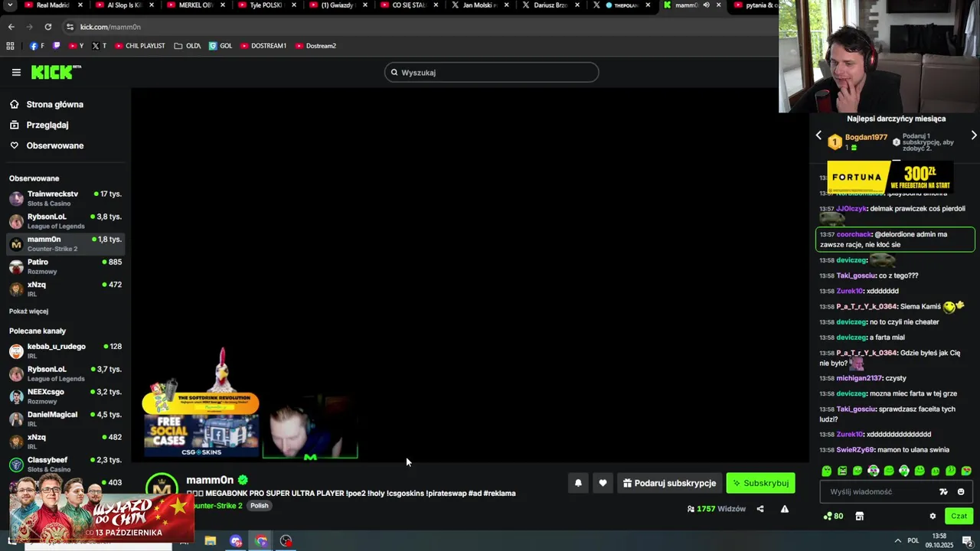Click Podaruj subskrypcje button
The width and height of the screenshot is (980, 551).
click(x=669, y=483)
